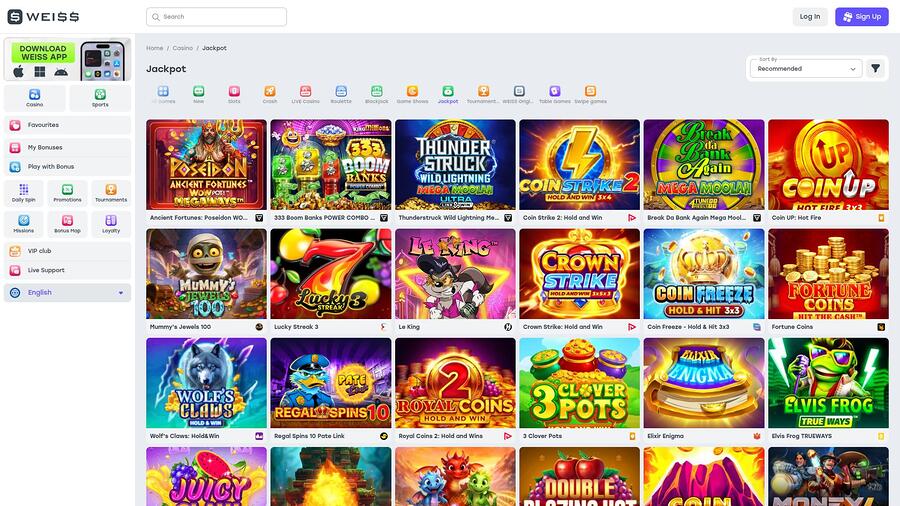Open Live Support in the sidebar
The width and height of the screenshot is (900, 506).
(x=68, y=270)
